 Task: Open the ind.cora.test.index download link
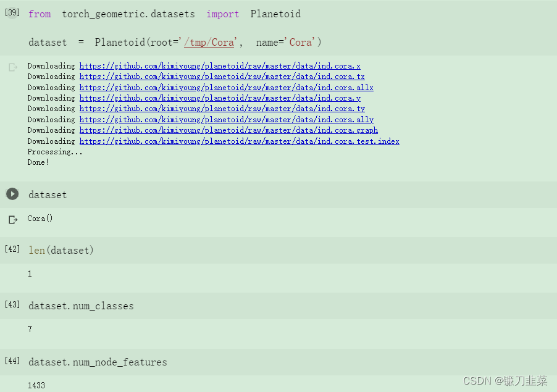[x=239, y=141]
